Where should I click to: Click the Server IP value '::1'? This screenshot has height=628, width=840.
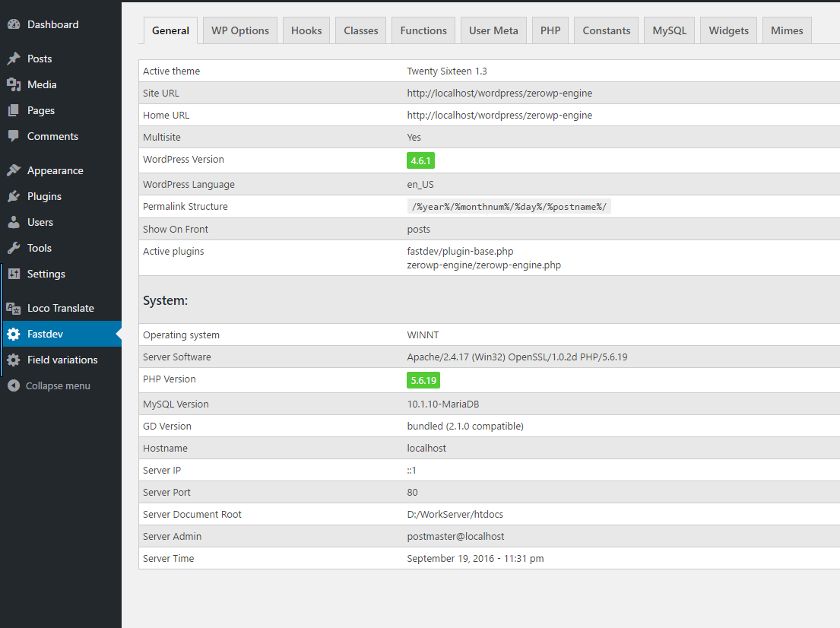click(x=411, y=471)
